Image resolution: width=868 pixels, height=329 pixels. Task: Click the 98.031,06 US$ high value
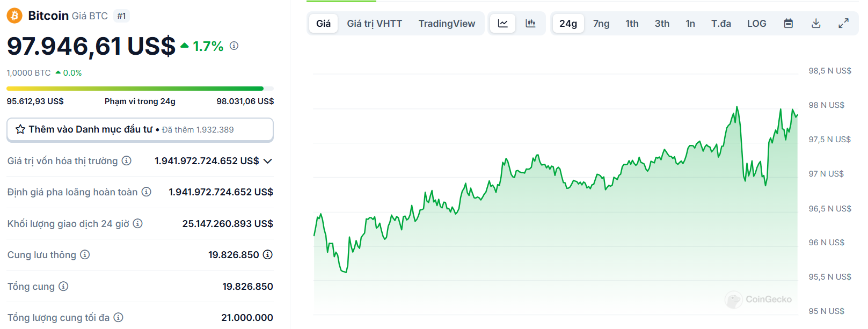[x=245, y=101]
